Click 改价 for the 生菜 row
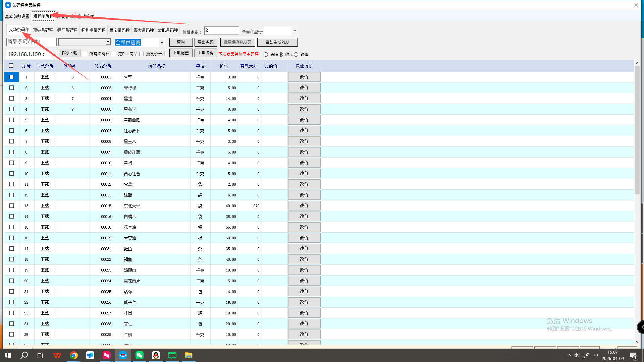 304,77
